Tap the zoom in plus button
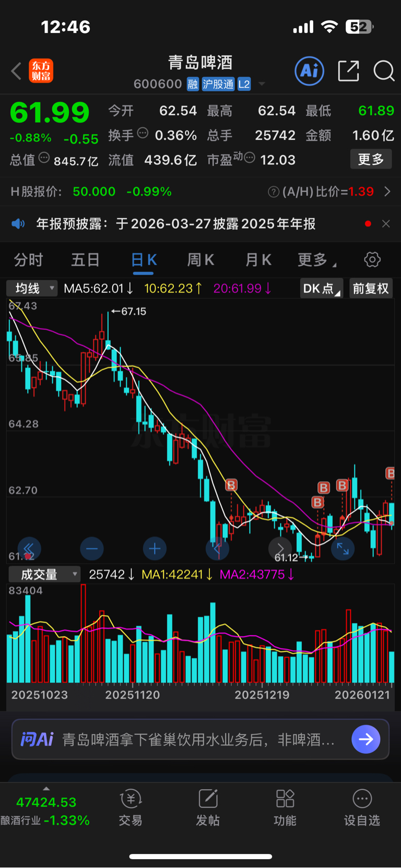 tap(155, 549)
